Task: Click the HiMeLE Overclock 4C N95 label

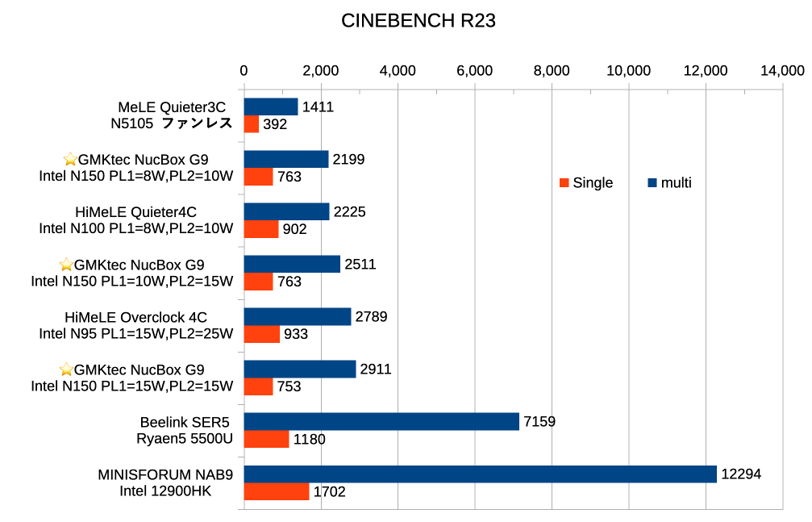Action: [135, 325]
